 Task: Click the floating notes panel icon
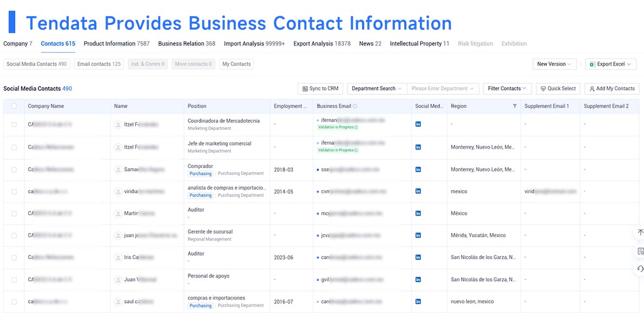pyautogui.click(x=640, y=251)
